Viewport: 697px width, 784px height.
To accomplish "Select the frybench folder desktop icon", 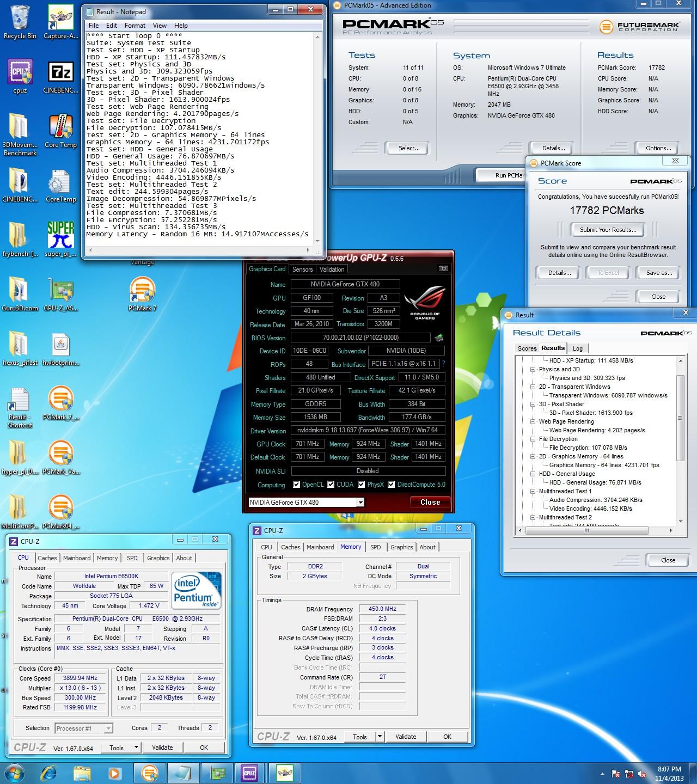I will (20, 240).
